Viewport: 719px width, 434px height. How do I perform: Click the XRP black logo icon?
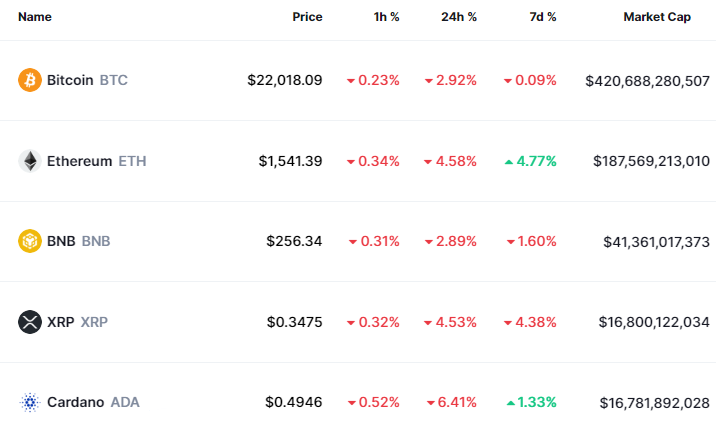tap(30, 322)
